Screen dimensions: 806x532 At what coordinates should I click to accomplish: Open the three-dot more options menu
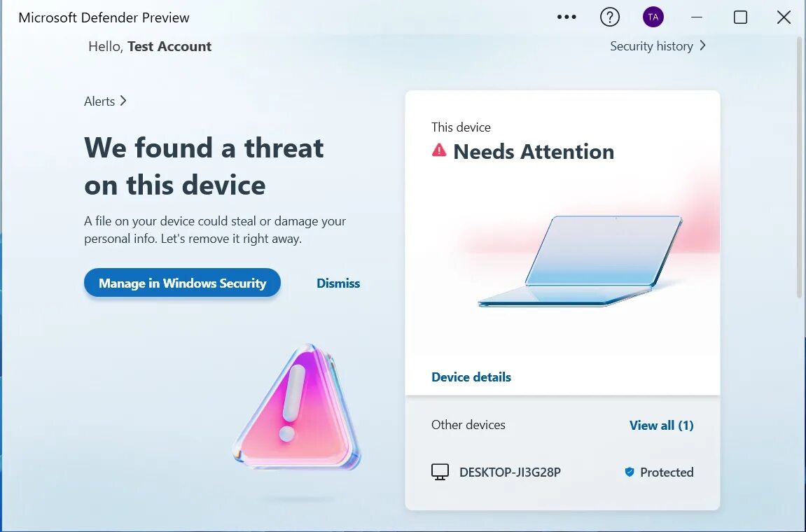click(567, 17)
